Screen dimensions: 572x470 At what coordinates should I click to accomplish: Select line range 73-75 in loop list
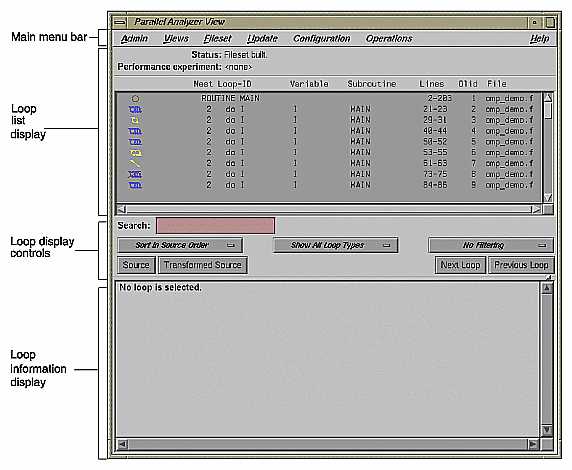(x=435, y=174)
